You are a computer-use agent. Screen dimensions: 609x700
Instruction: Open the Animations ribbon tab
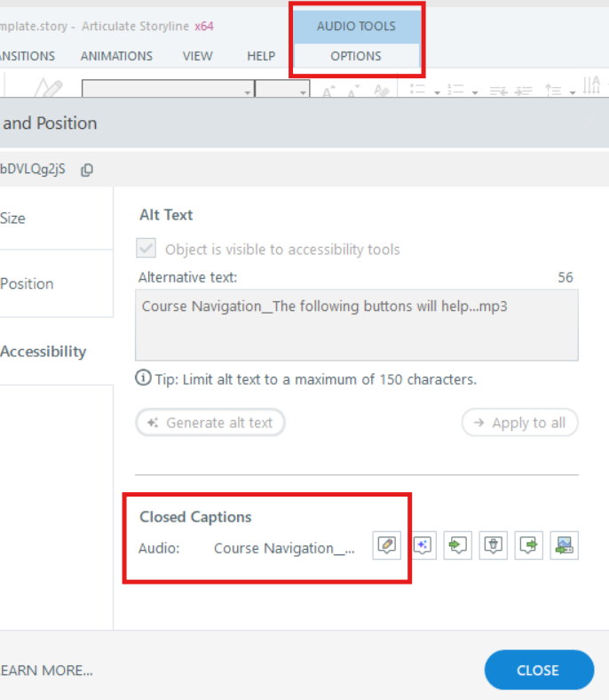(116, 56)
